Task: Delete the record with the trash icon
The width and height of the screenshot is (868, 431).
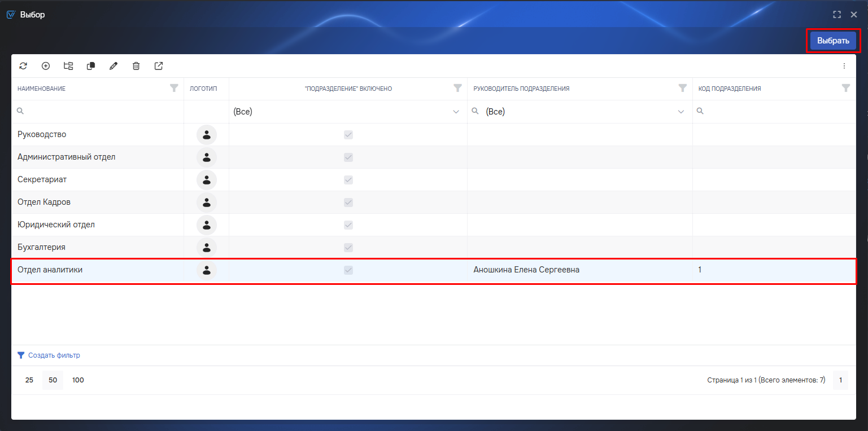Action: click(x=136, y=66)
